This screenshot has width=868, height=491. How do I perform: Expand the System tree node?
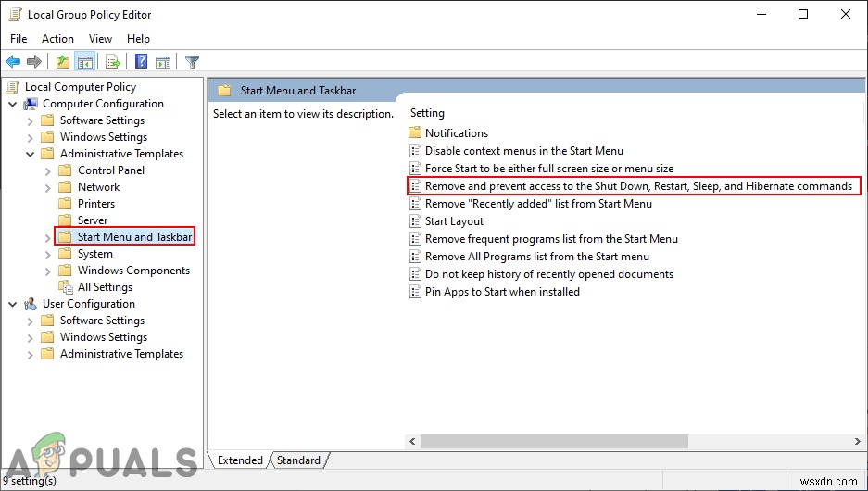[48, 255]
